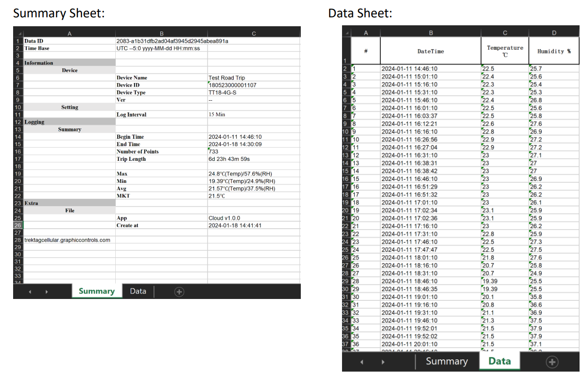Click the 'Logging' section header cell
The width and height of the screenshot is (588, 388).
pyautogui.click(x=69, y=122)
